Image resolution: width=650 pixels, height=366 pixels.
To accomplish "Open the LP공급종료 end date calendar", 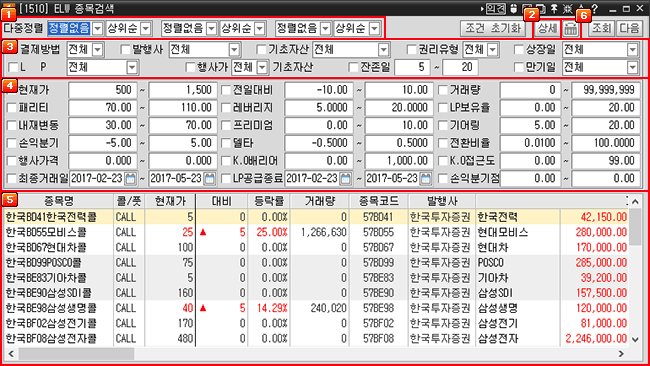I will click(x=425, y=179).
